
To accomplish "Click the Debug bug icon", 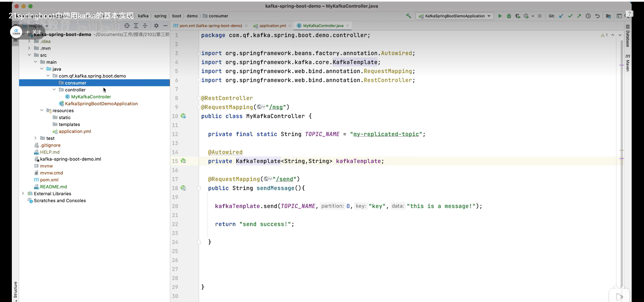I will [x=509, y=16].
